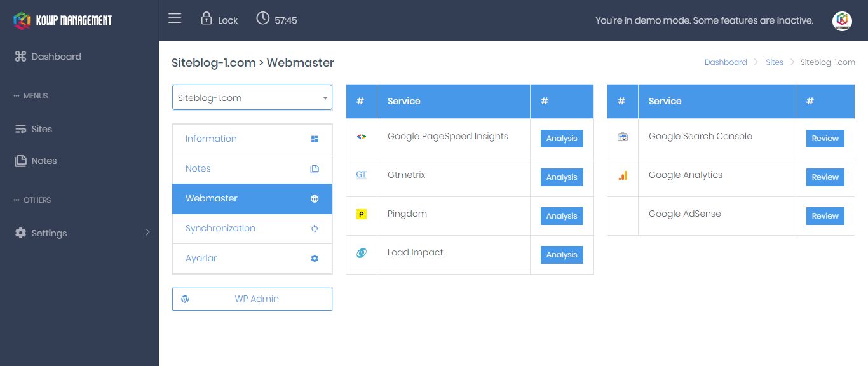Click the Gtmetrix GT icon

click(x=362, y=175)
